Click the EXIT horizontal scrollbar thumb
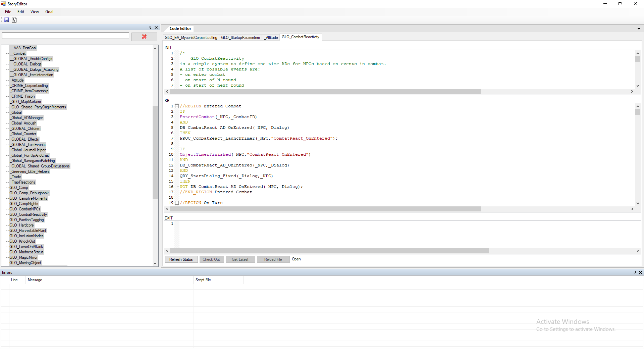Screen dimensions: 644x349 (330, 251)
